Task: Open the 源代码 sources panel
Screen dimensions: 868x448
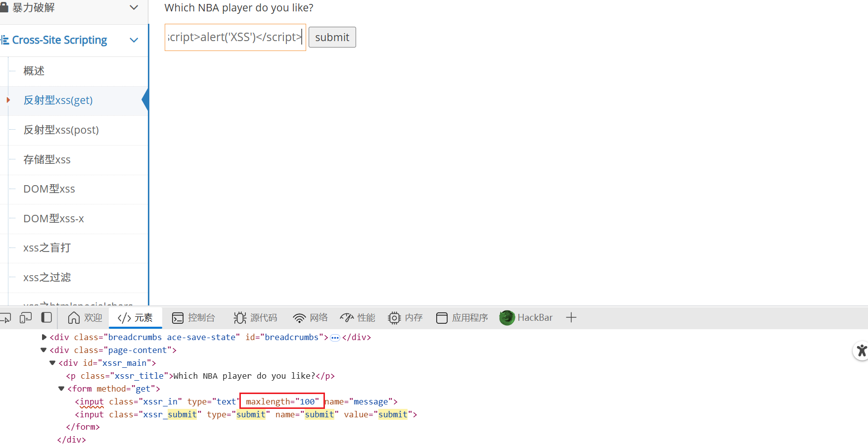Action: [255, 318]
